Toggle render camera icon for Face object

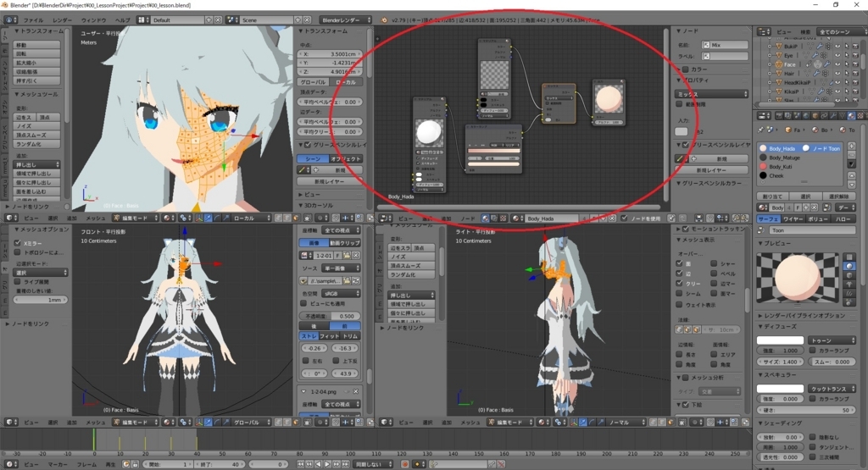(856, 64)
